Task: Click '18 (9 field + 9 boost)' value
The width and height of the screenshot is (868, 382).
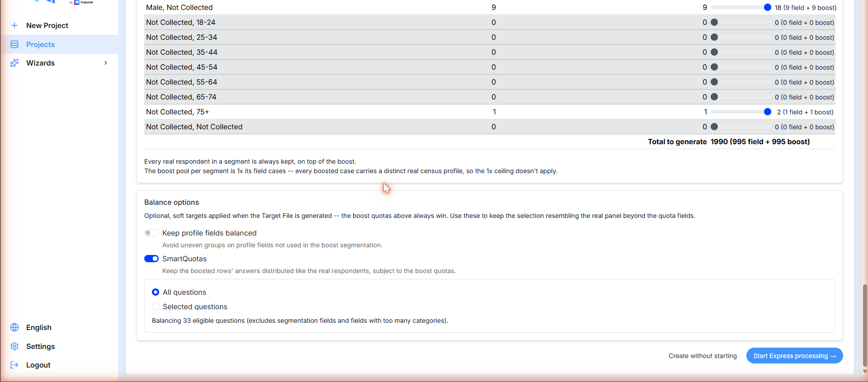Action: coord(806,8)
